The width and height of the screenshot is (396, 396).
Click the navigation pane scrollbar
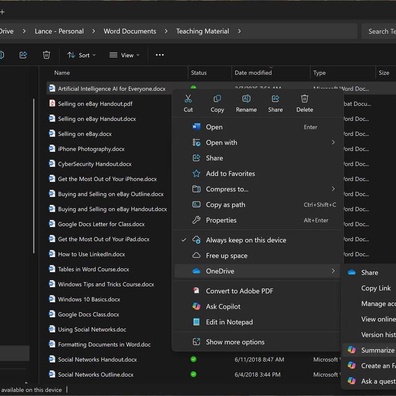click(34, 176)
